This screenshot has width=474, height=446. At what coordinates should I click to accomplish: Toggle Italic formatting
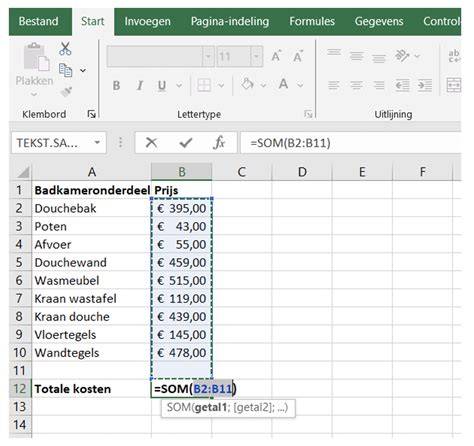click(x=140, y=86)
